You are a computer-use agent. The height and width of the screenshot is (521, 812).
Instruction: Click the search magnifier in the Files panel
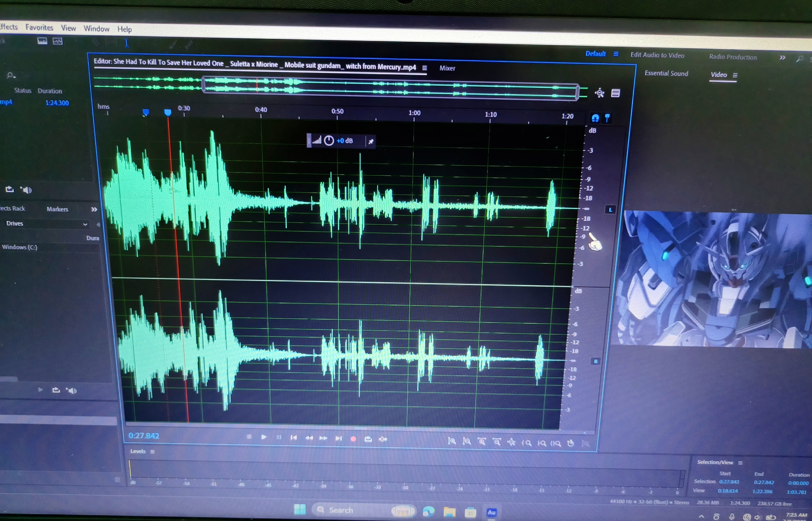(11, 75)
